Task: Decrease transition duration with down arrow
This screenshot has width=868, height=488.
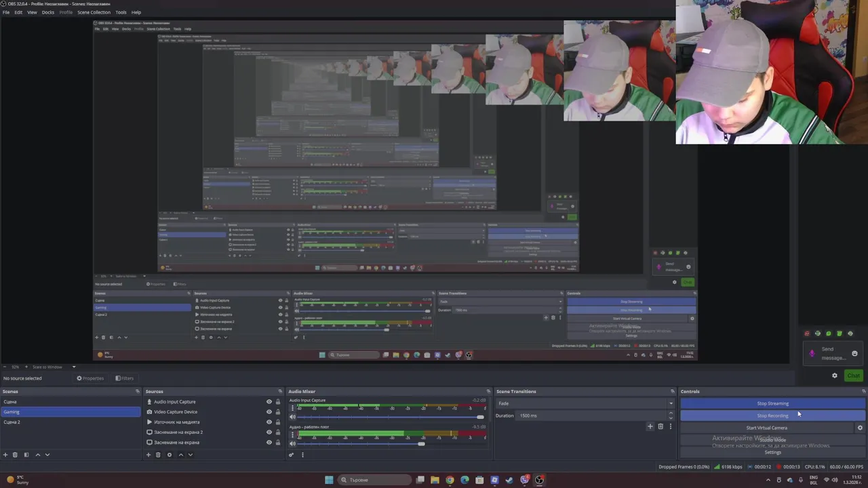Action: (x=671, y=418)
